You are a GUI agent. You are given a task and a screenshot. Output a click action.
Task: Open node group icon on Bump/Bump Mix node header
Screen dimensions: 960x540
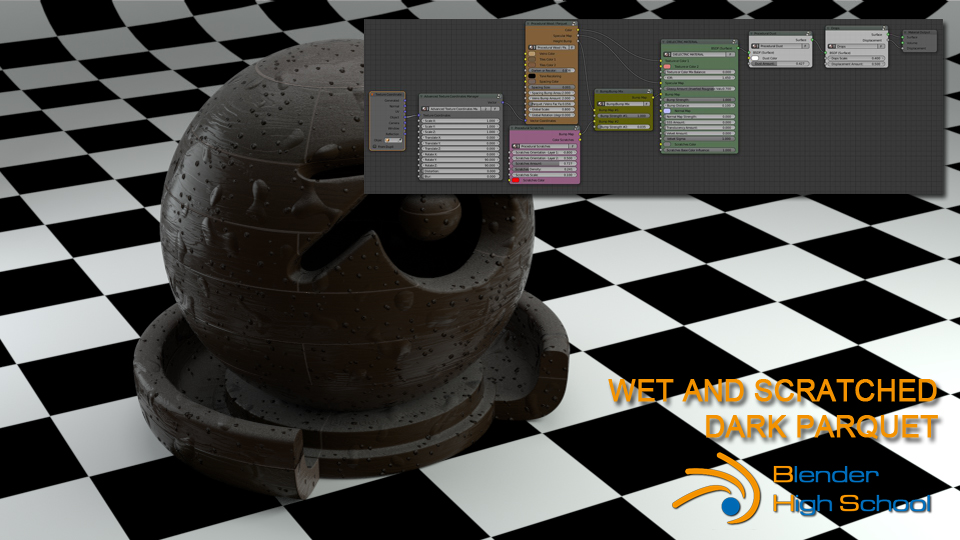point(648,91)
